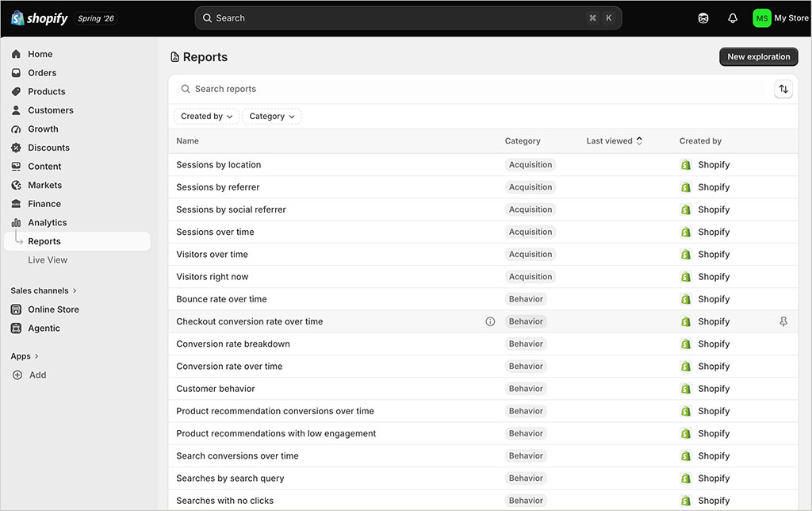Click the Home icon in the sidebar
The height and width of the screenshot is (511, 812).
16,54
